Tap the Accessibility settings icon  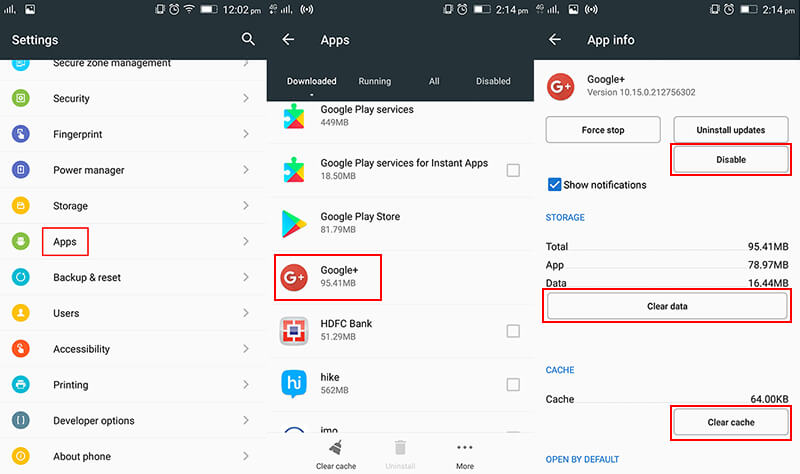pos(21,348)
